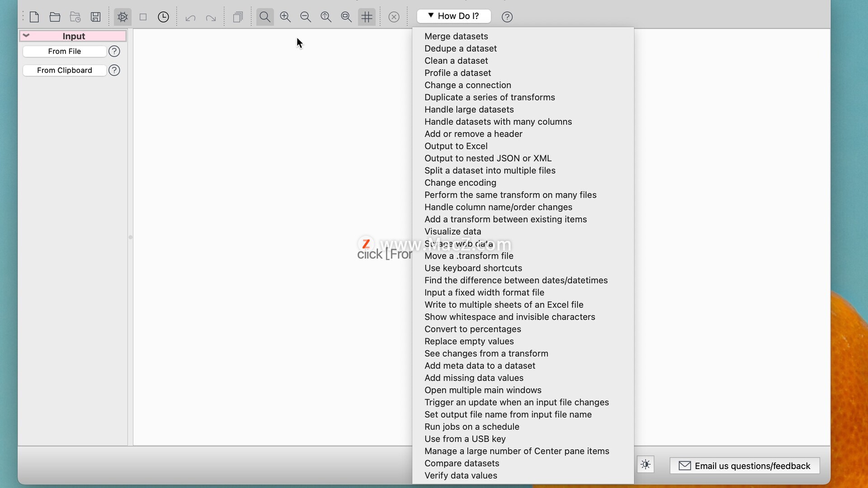Toggle the light/dark mode sun icon
This screenshot has height=488, width=868.
pyautogui.click(x=646, y=465)
